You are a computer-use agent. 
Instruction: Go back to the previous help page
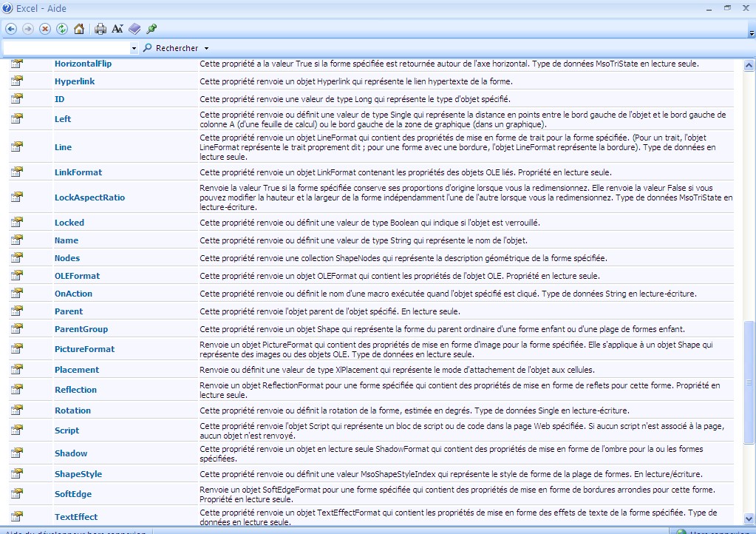coord(11,29)
